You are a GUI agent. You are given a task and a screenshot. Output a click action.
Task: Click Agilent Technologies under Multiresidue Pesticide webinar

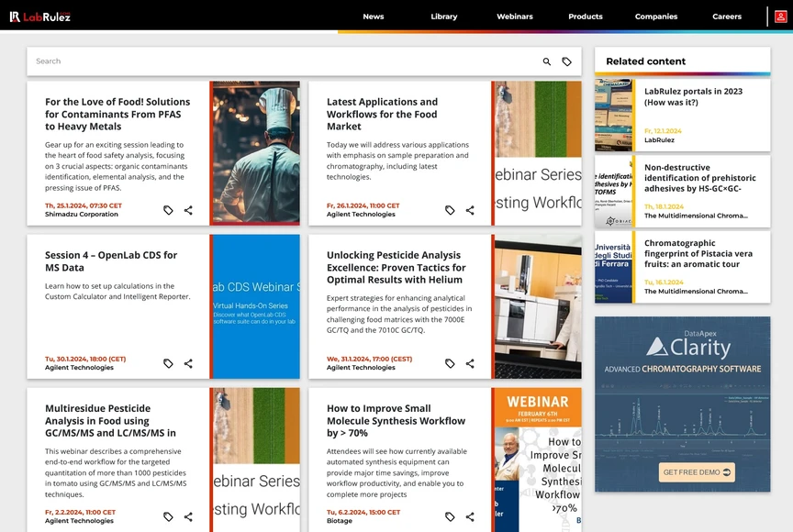pos(80,521)
